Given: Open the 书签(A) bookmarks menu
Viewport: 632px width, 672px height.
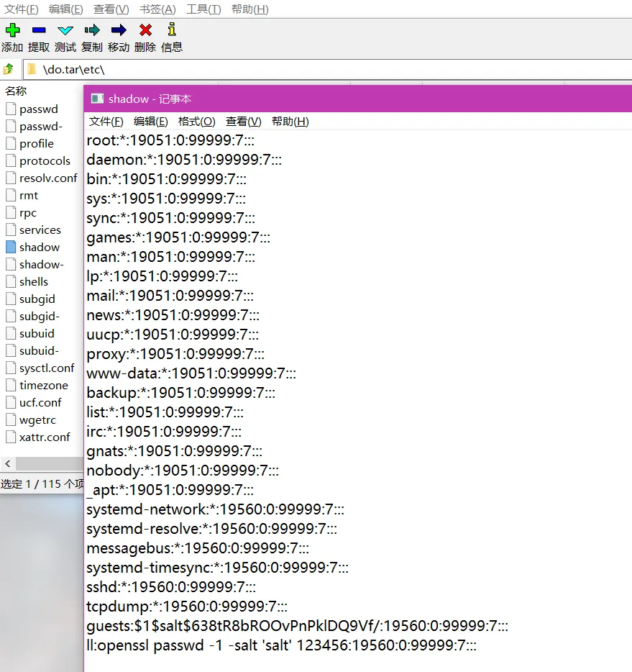Looking at the screenshot, I should pos(157,9).
